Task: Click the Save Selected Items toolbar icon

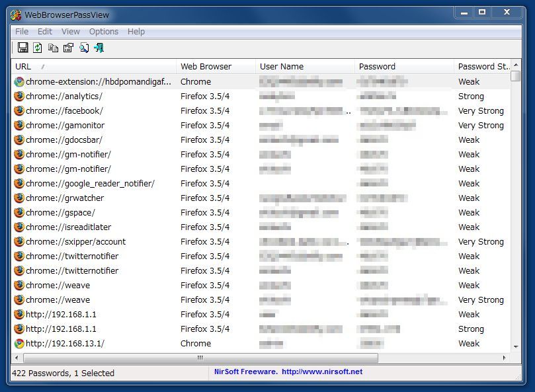Action: click(x=23, y=48)
